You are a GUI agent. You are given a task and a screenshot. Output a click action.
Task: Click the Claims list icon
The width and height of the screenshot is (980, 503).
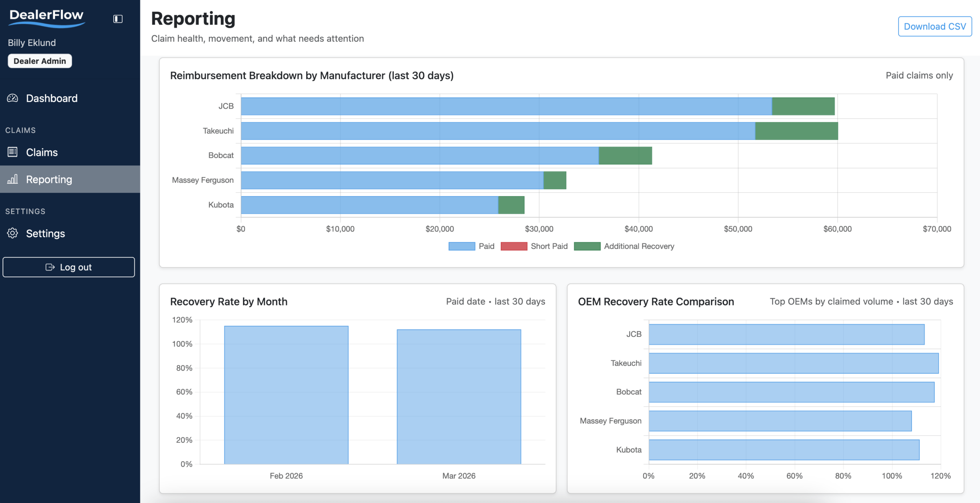[x=13, y=152]
